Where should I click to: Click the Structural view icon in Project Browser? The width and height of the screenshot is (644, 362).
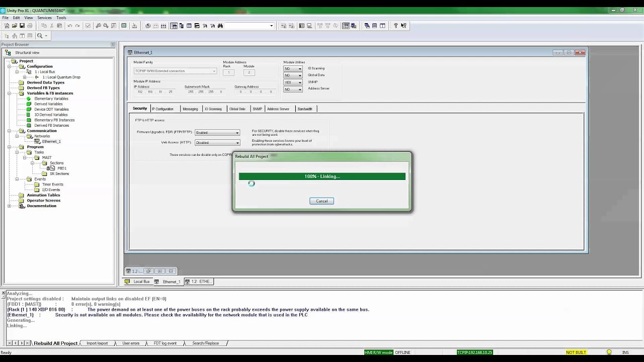(x=8, y=52)
